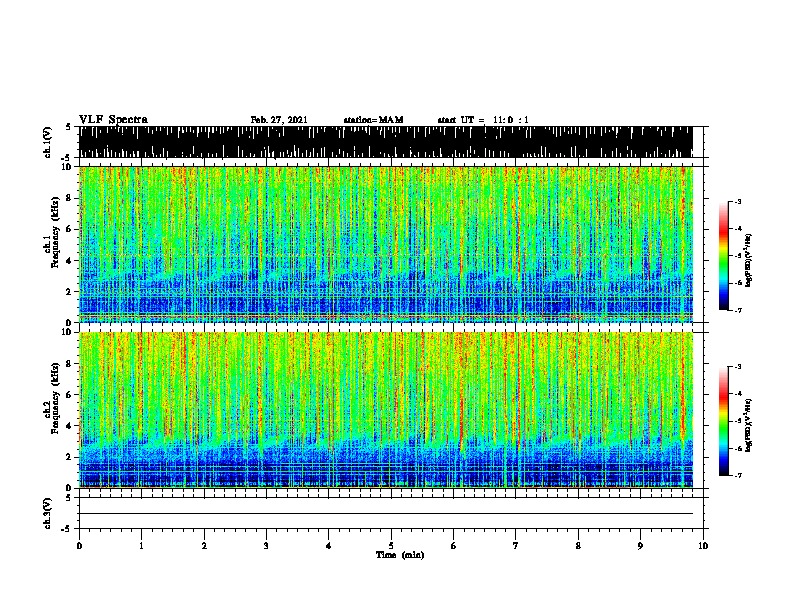Click the ch.1(V) black waveform panel
The height and width of the screenshot is (612, 792).
click(386, 142)
